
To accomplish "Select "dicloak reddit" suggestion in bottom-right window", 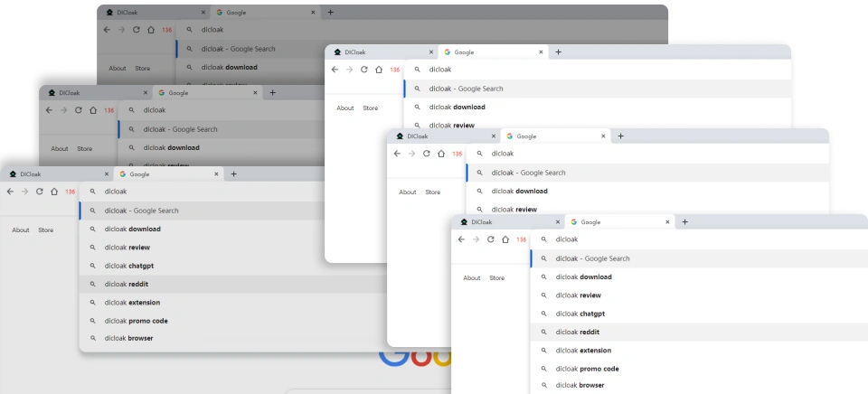I will pos(578,332).
